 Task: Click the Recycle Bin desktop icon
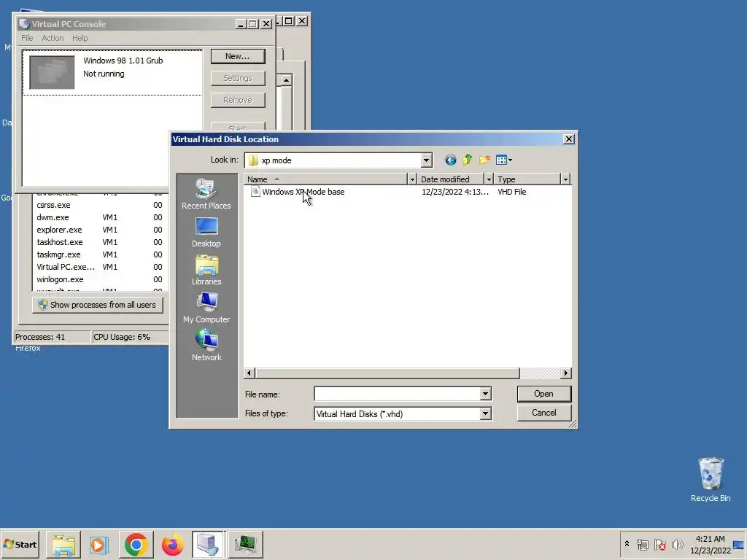(x=711, y=479)
